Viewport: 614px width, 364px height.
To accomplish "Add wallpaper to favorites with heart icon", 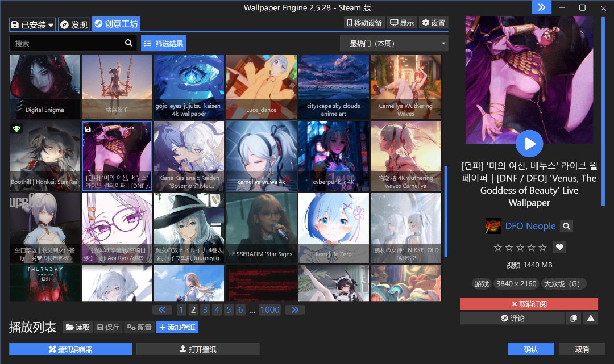I will pyautogui.click(x=559, y=247).
